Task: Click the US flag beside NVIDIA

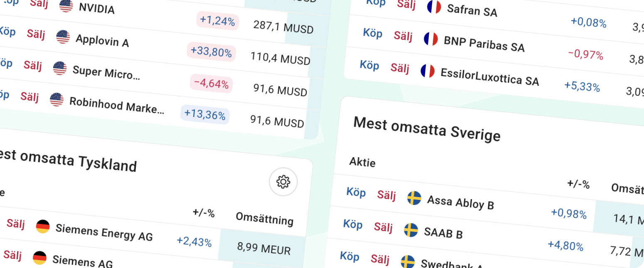Action: coord(66,6)
